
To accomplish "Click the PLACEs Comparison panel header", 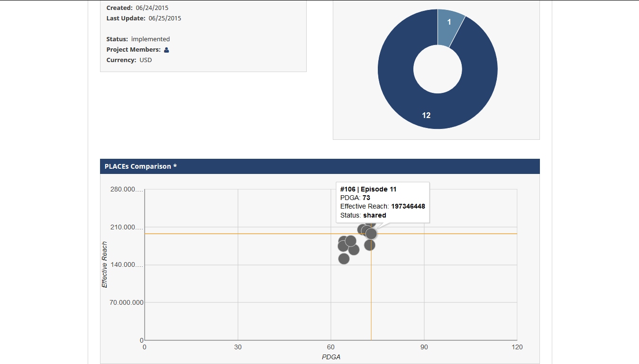I will click(x=319, y=166).
